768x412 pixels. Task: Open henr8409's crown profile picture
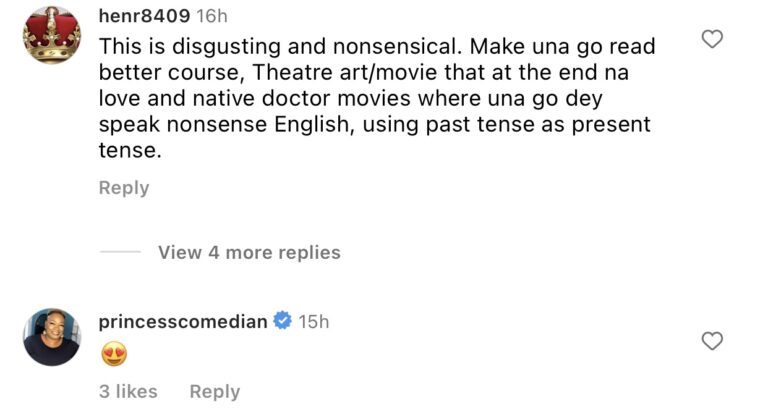[x=51, y=34]
